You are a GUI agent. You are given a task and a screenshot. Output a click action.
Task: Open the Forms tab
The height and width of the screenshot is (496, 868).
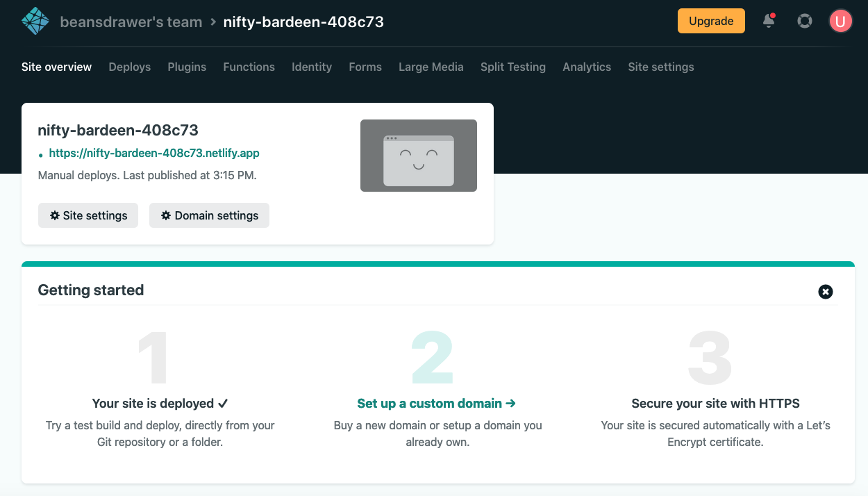(365, 67)
